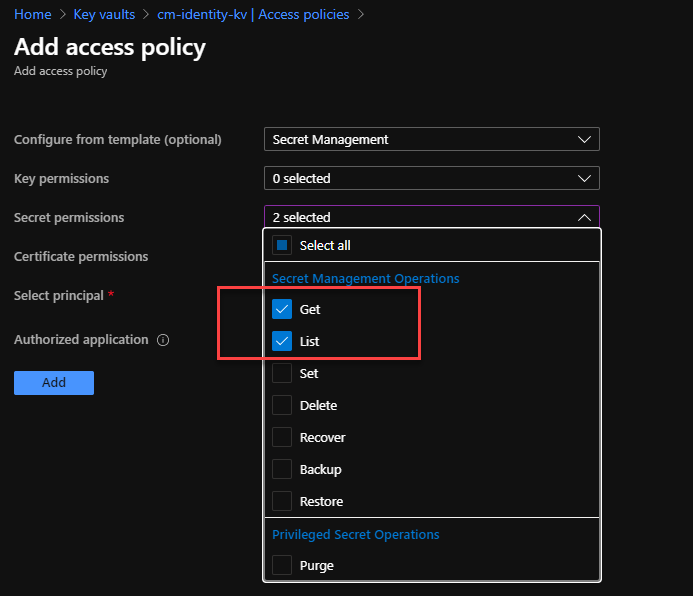The height and width of the screenshot is (596, 693).
Task: Check the Select all checkbox
Action: 282,245
